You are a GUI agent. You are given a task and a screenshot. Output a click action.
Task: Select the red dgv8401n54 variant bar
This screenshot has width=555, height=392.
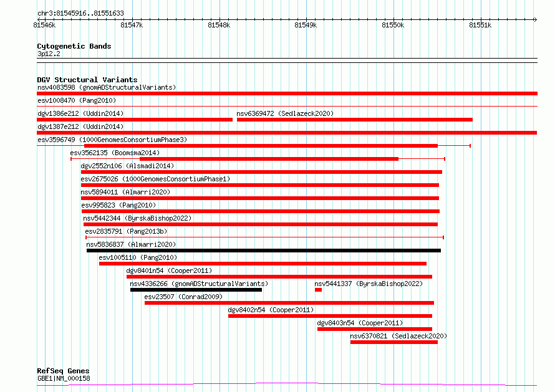(x=279, y=277)
